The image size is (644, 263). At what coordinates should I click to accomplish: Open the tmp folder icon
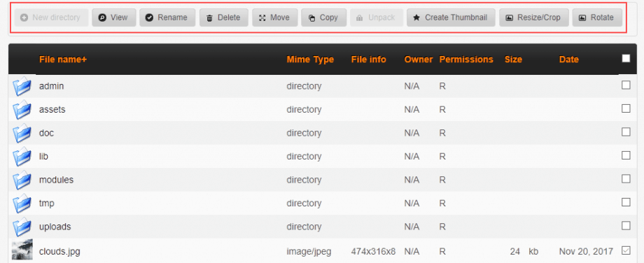point(22,203)
